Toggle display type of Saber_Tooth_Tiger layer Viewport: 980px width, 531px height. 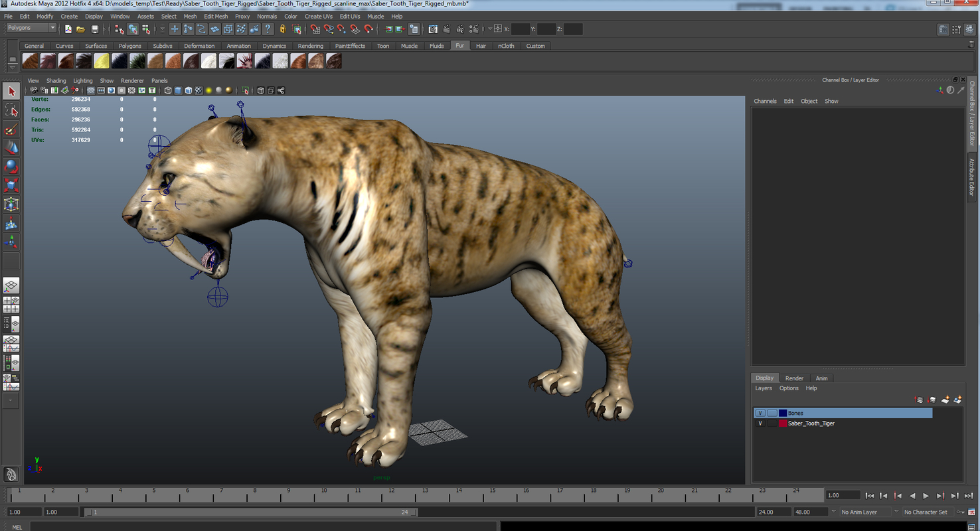[x=772, y=423]
